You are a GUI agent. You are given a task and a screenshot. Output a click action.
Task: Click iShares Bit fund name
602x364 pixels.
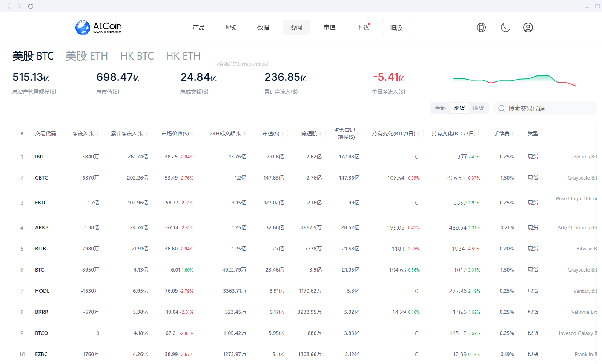585,157
